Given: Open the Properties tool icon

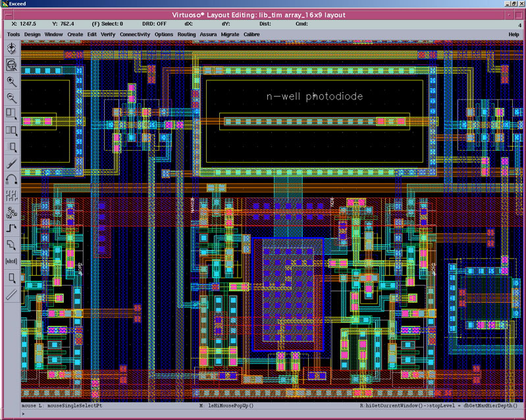Looking at the screenshot, I should pyautogui.click(x=11, y=196).
